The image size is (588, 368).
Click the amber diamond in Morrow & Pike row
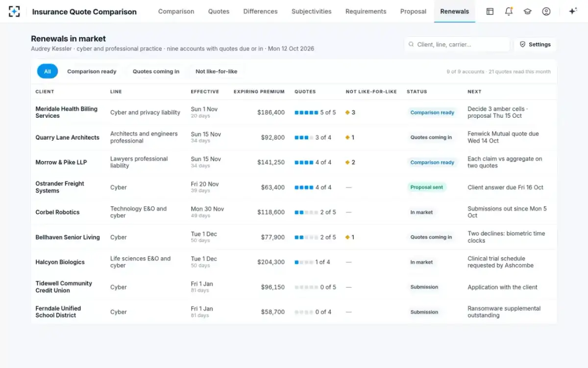(347, 162)
